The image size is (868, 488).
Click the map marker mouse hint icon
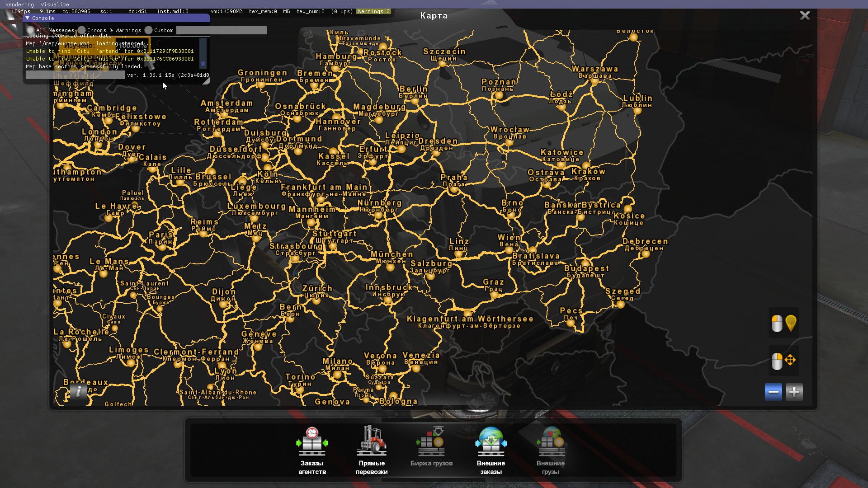(783, 323)
